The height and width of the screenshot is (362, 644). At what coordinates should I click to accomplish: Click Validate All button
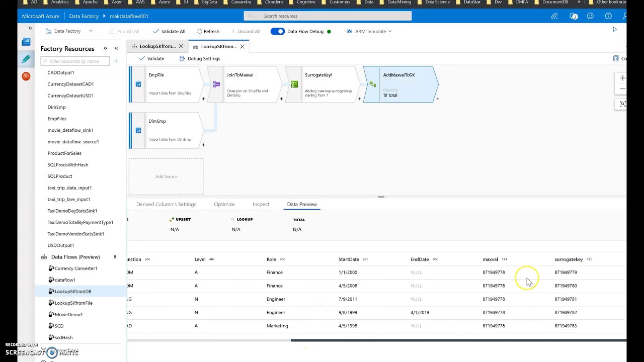click(x=169, y=31)
